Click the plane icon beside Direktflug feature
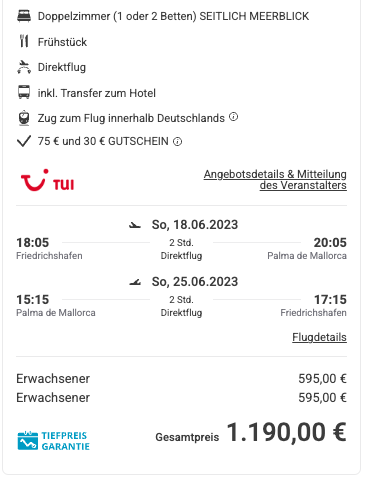 click(24, 67)
